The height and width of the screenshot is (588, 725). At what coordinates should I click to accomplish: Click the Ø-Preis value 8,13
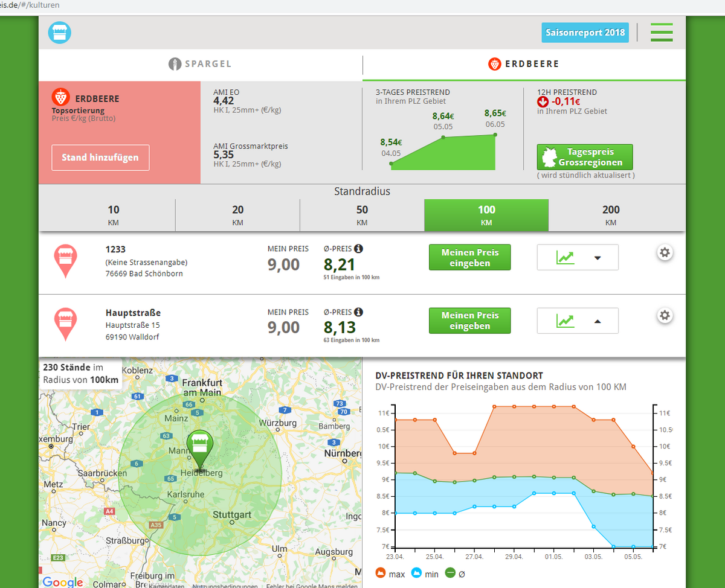pyautogui.click(x=340, y=328)
